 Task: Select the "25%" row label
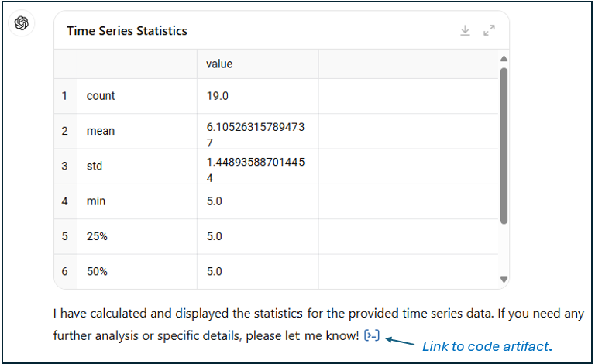tap(98, 236)
